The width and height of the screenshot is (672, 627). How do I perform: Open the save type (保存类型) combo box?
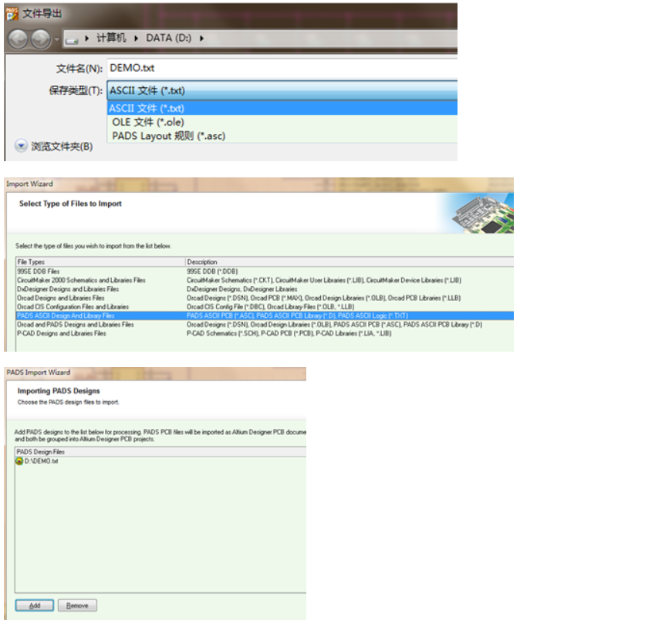(x=282, y=90)
